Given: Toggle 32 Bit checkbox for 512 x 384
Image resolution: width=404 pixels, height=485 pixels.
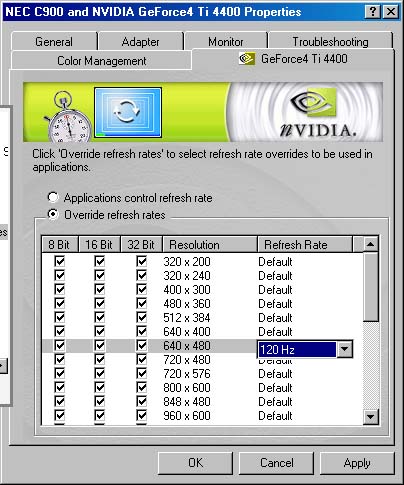Looking at the screenshot, I should [142, 317].
